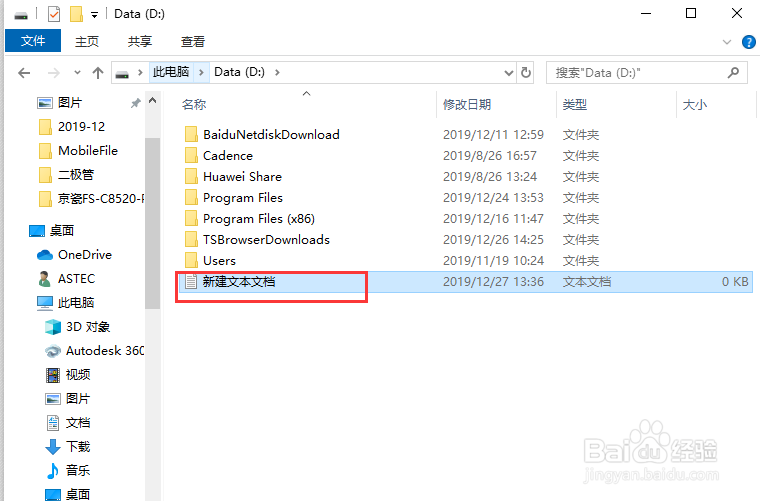Click the navigation pane scrollbar thumb
The height and width of the screenshot is (501, 761).
click(152, 223)
